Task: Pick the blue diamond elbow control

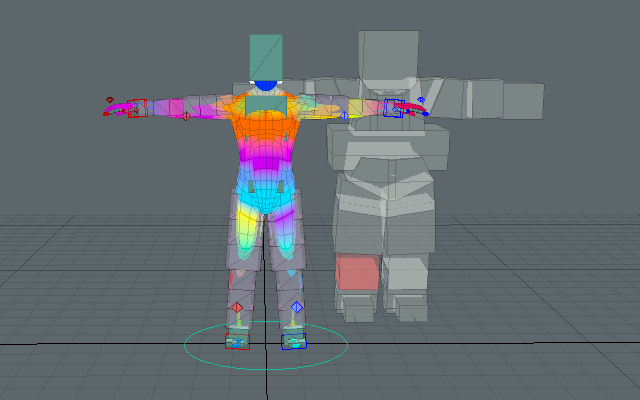Action: pyautogui.click(x=344, y=116)
